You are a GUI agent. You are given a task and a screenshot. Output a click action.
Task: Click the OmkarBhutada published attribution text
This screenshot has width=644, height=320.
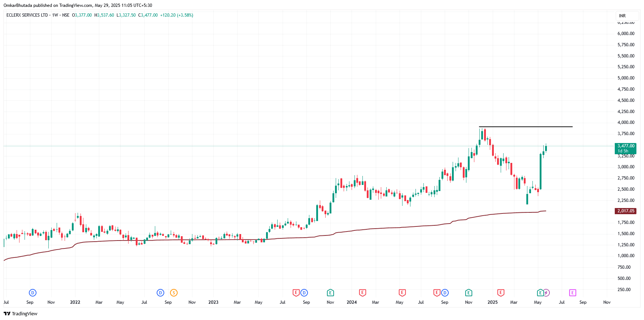(x=78, y=5)
